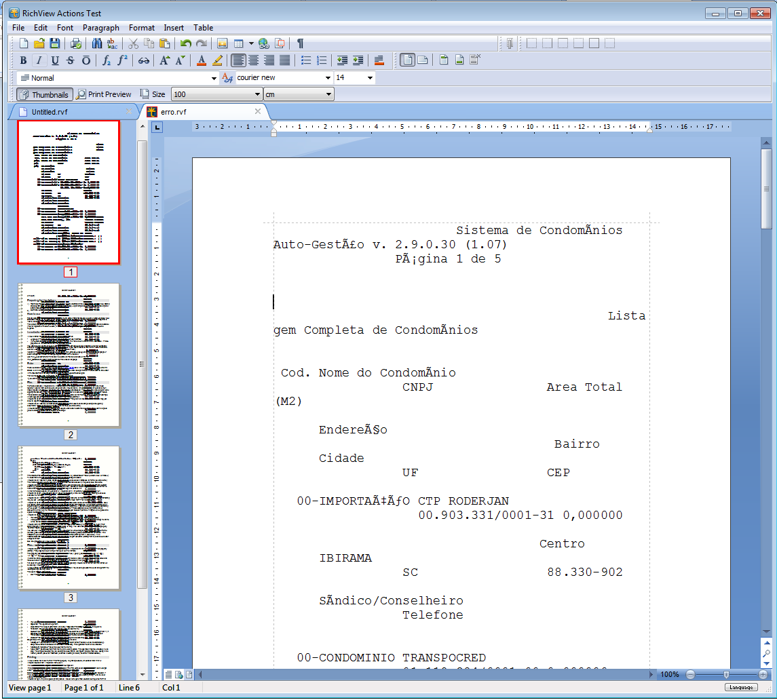Open Find with the binoculars icon
This screenshot has width=777, height=700.
click(x=97, y=43)
